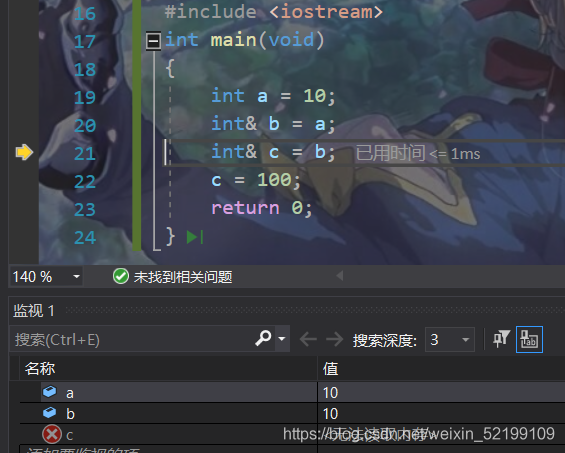565x453 pixels.
Task: Click the red error icon beside c
Action: (52, 434)
